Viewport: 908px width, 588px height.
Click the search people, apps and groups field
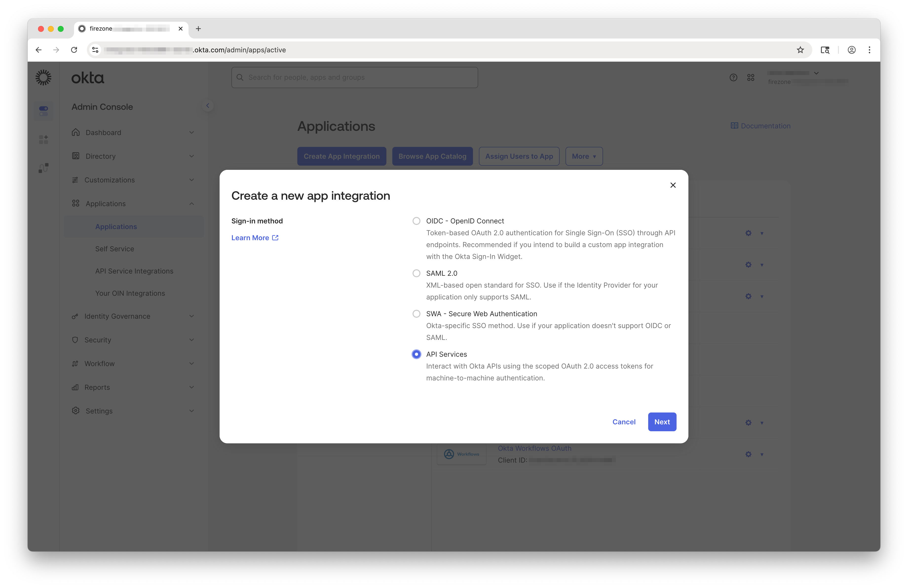(x=354, y=78)
